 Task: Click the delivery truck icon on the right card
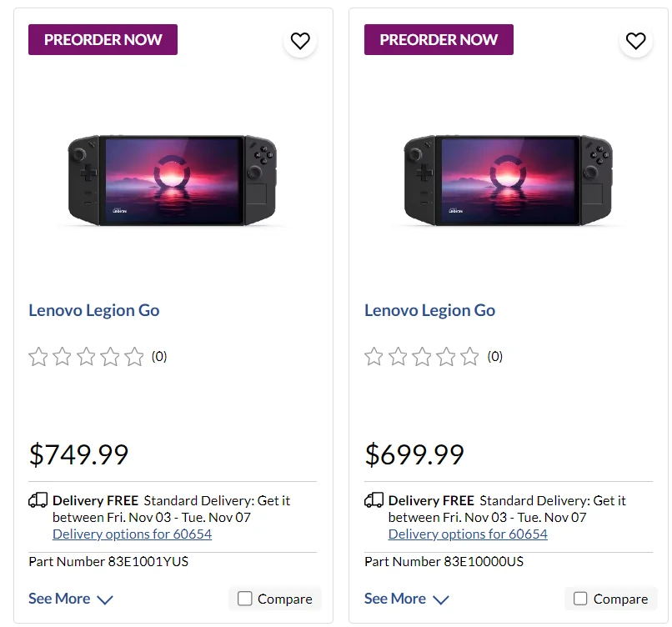(x=374, y=499)
